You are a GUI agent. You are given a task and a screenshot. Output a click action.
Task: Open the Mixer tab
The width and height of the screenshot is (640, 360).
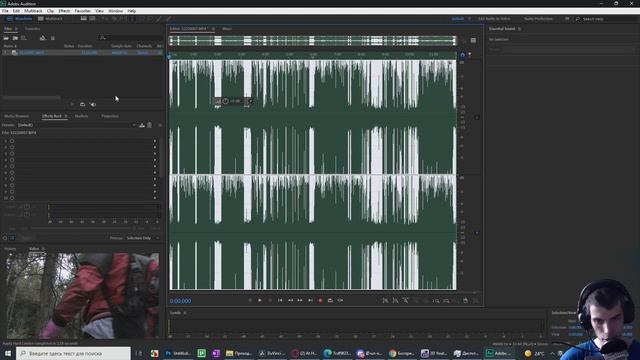click(227, 29)
